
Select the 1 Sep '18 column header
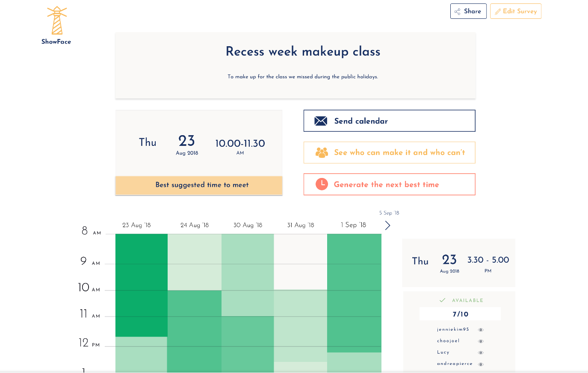click(x=353, y=225)
